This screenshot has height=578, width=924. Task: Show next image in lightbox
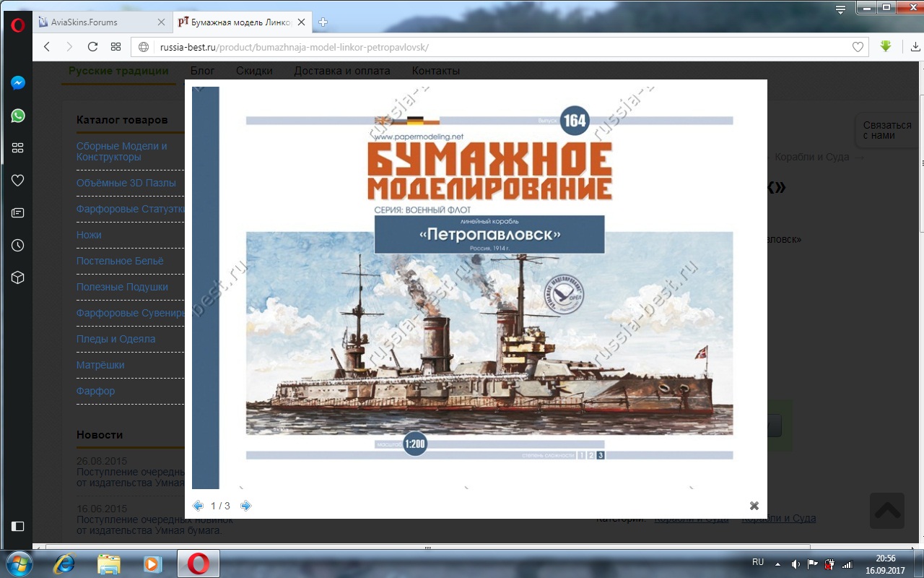(245, 506)
